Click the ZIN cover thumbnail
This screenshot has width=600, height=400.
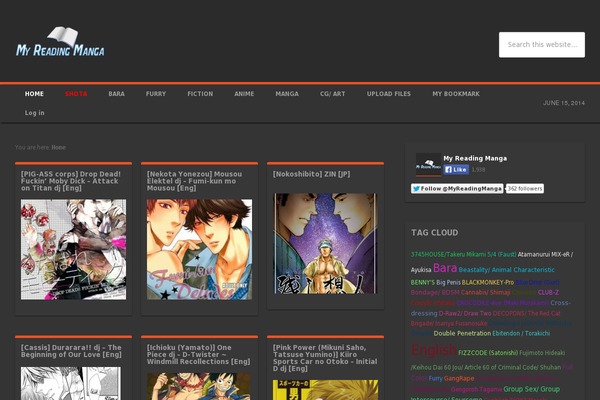click(325, 243)
